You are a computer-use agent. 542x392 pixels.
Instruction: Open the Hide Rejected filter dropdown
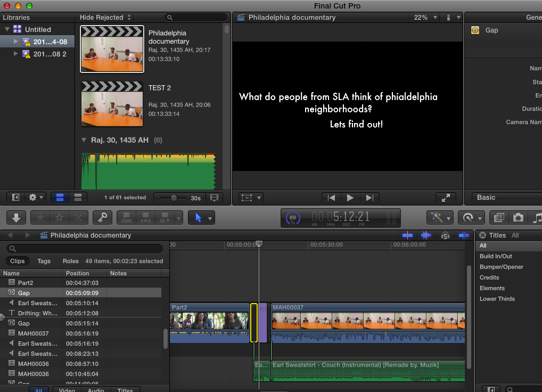(105, 18)
